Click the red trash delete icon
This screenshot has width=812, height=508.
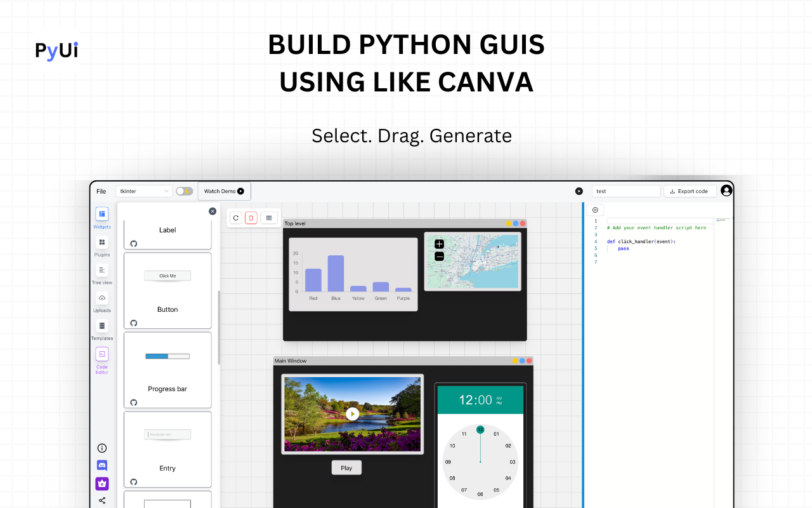[x=251, y=218]
